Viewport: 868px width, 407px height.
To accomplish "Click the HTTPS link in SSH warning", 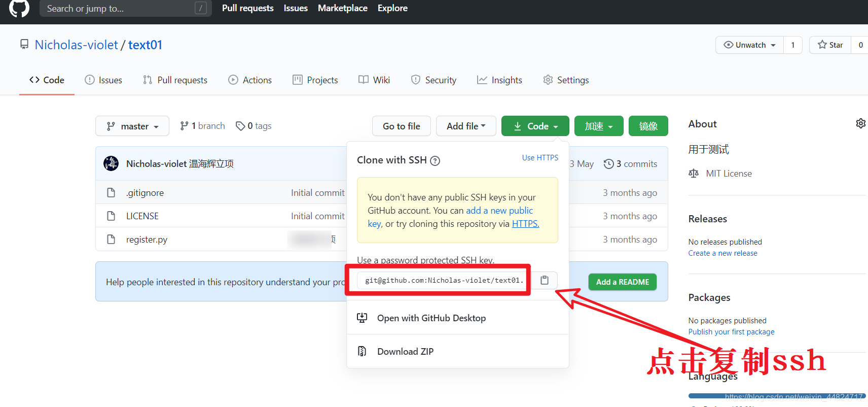I will point(525,224).
